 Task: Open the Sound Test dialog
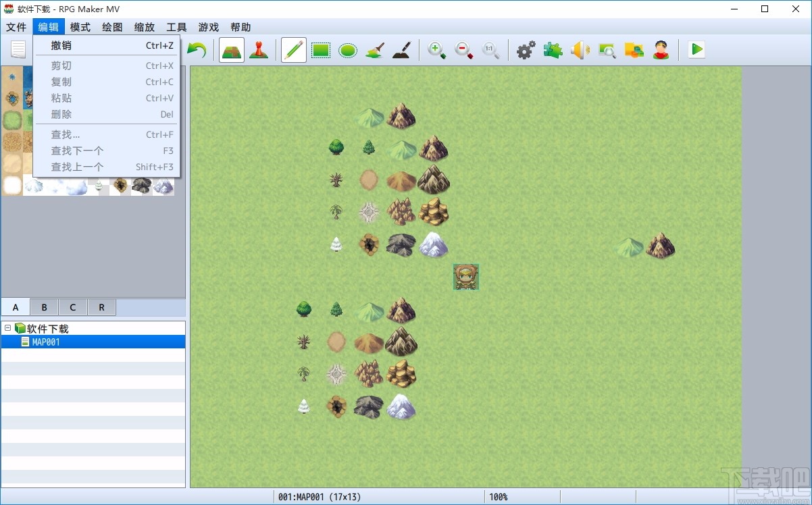pos(580,49)
